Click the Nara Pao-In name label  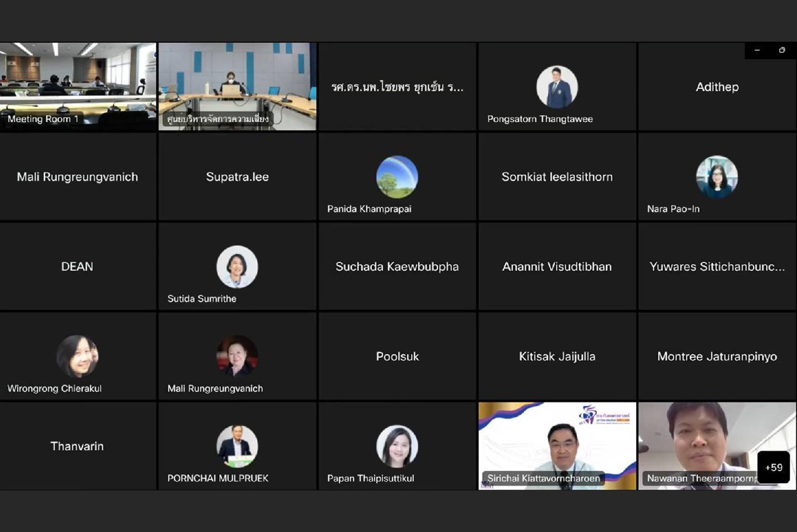(x=673, y=209)
